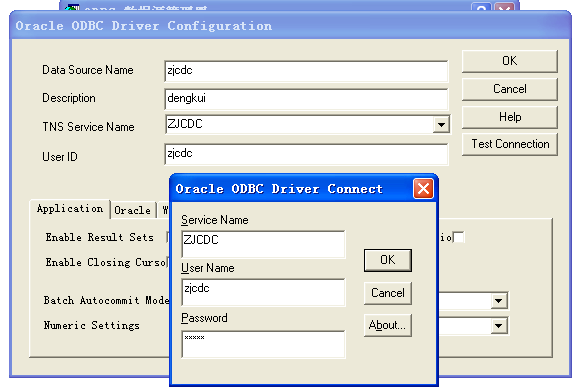Click into the Password field
Image resolution: width=581 pixels, height=389 pixels.
point(263,344)
